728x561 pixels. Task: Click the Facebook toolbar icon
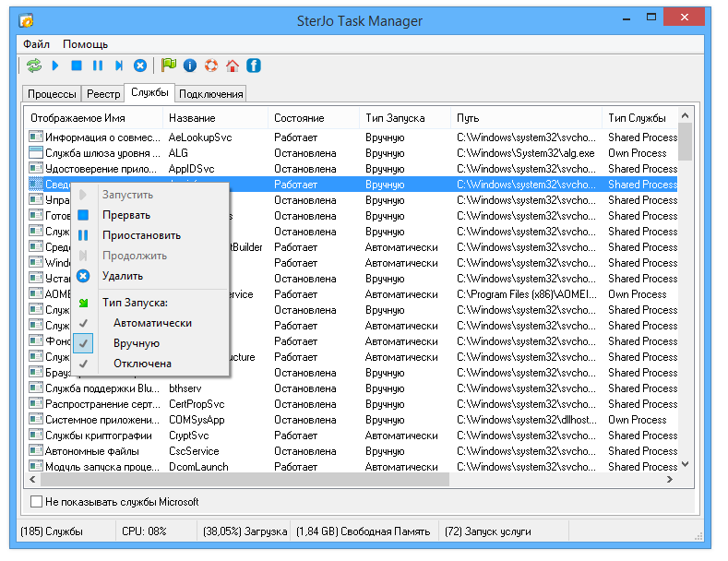coord(254,66)
